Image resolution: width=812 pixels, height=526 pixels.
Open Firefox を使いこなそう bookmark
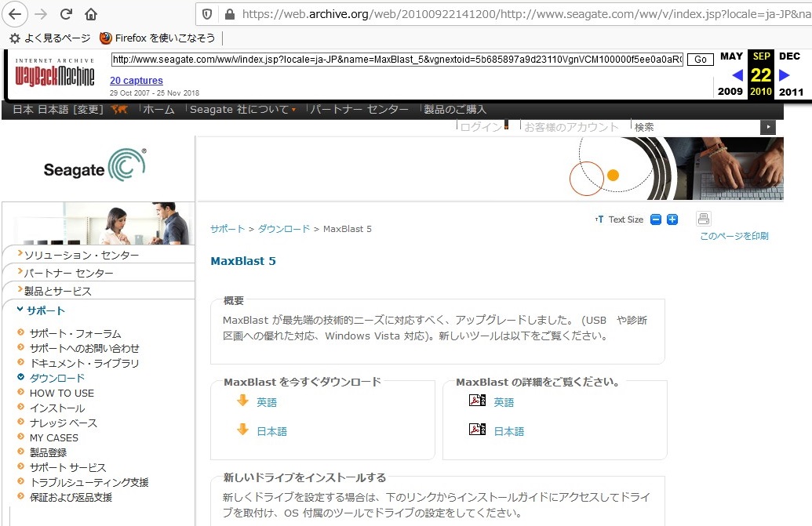pyautogui.click(x=157, y=38)
